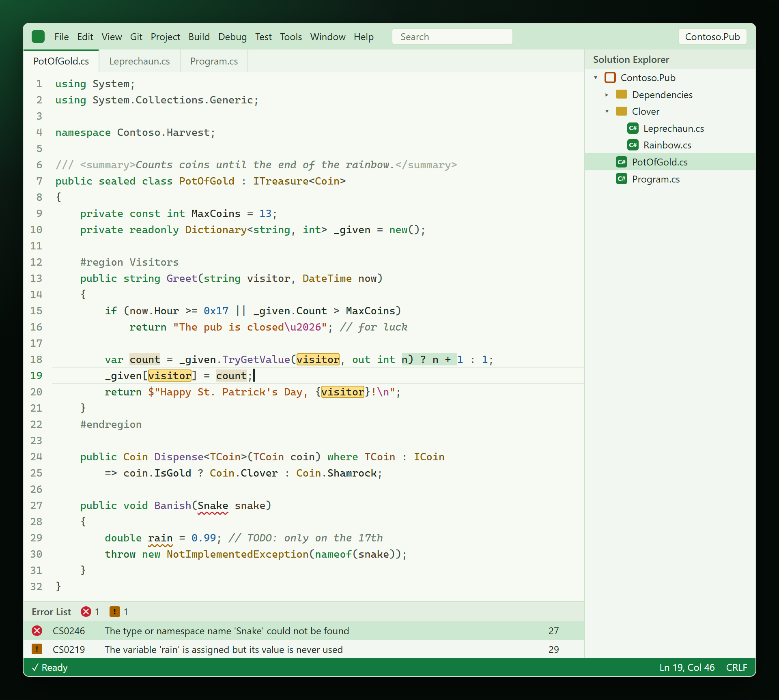This screenshot has height=700, width=779.
Task: Click line number 27 in the gutter
Action: (36, 505)
